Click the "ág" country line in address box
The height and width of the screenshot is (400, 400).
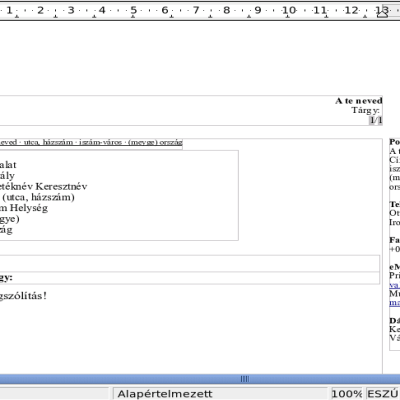(x=6, y=230)
